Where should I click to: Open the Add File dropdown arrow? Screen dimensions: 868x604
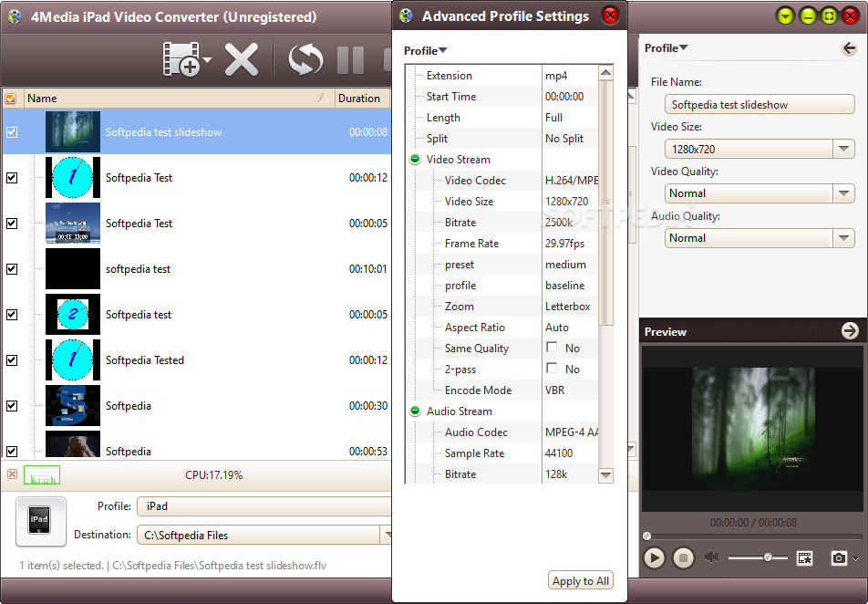207,58
